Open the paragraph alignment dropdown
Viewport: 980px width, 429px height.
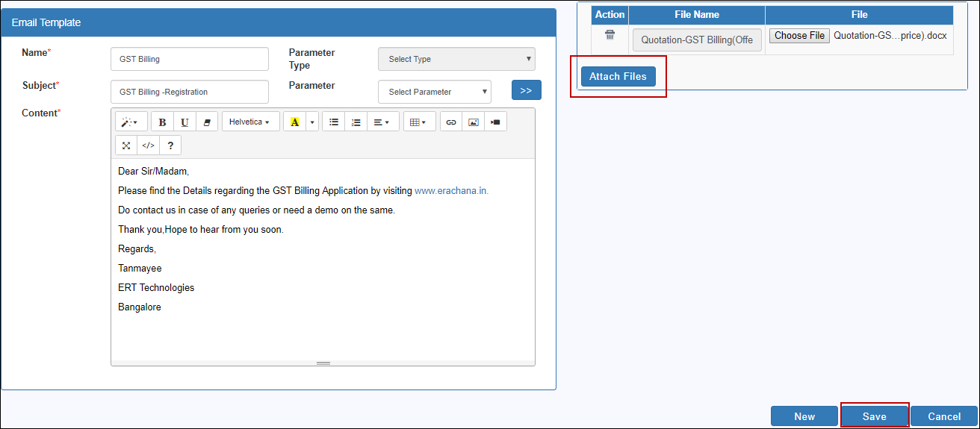tap(382, 122)
